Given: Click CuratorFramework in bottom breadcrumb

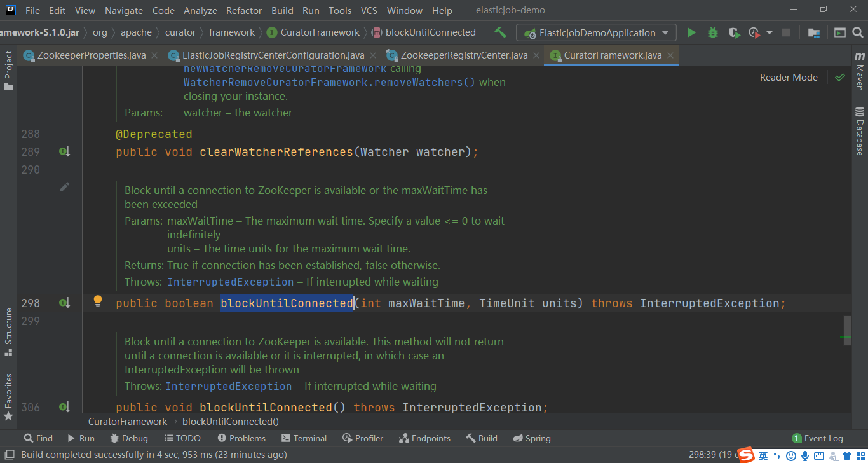Looking at the screenshot, I should pyautogui.click(x=128, y=421).
